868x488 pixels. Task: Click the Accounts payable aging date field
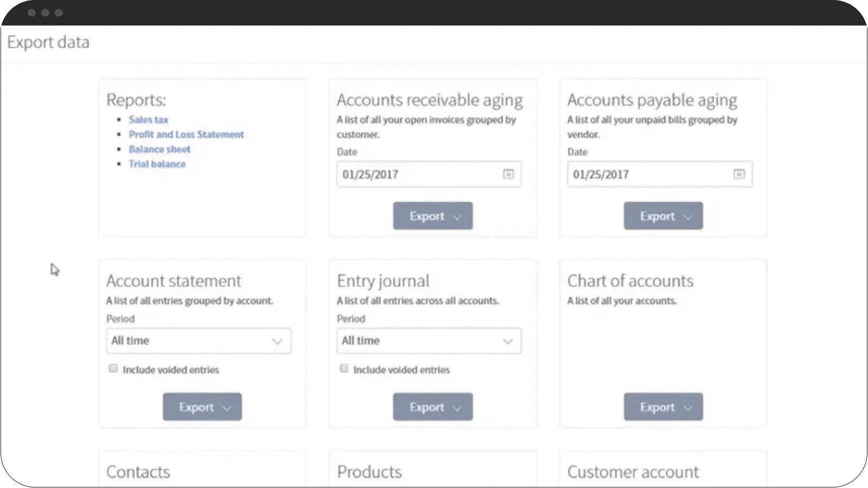click(660, 174)
